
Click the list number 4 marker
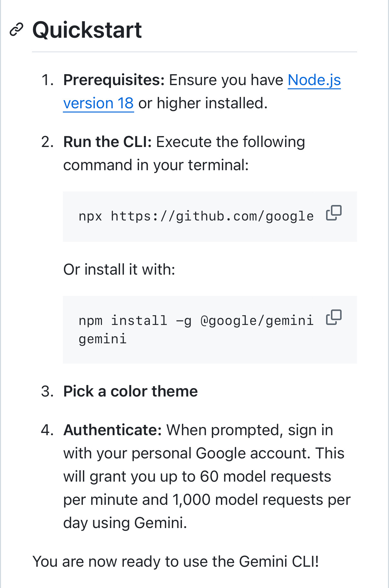point(47,430)
